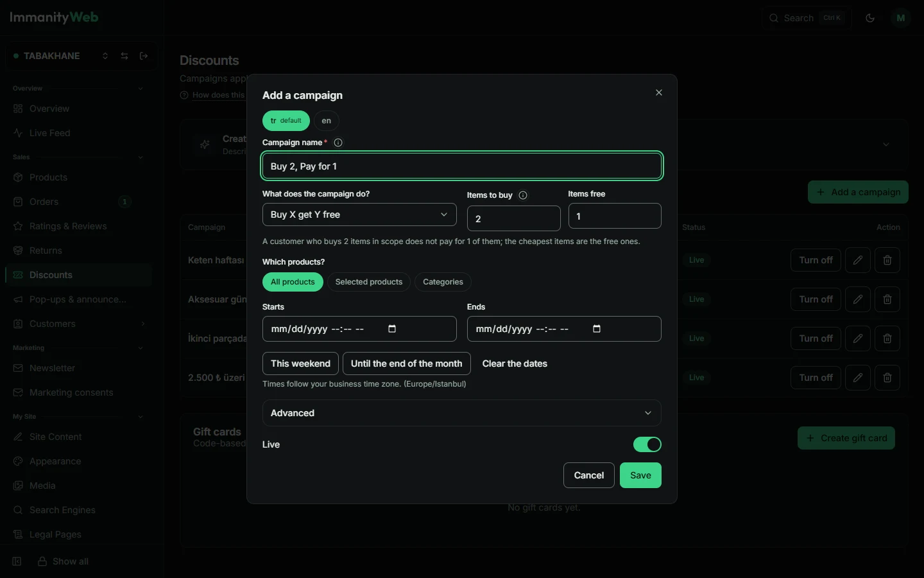Delete the Aksesuar campaign trash icon

tap(887, 299)
